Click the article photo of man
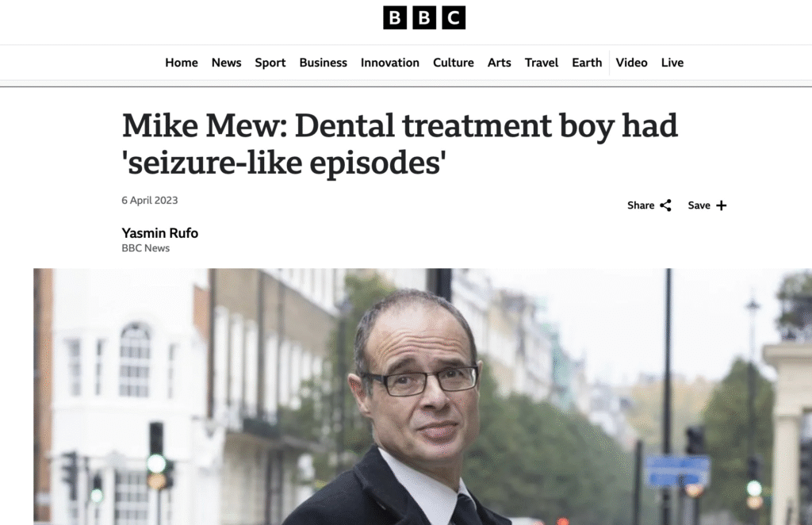 coord(422,397)
